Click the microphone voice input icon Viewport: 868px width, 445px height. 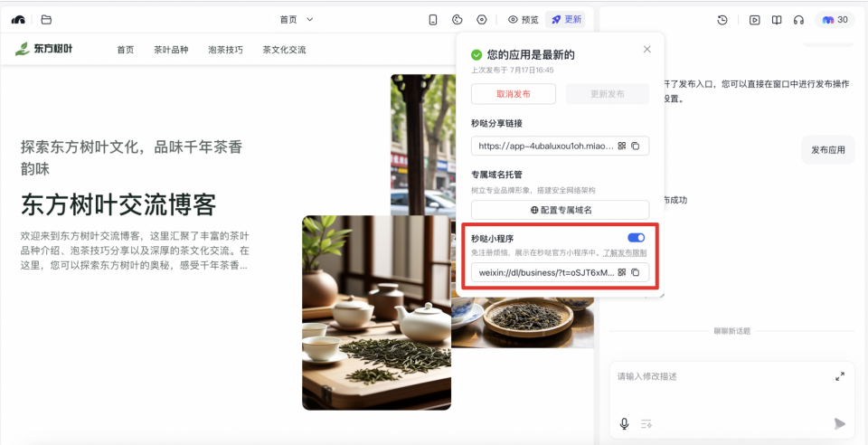click(624, 424)
